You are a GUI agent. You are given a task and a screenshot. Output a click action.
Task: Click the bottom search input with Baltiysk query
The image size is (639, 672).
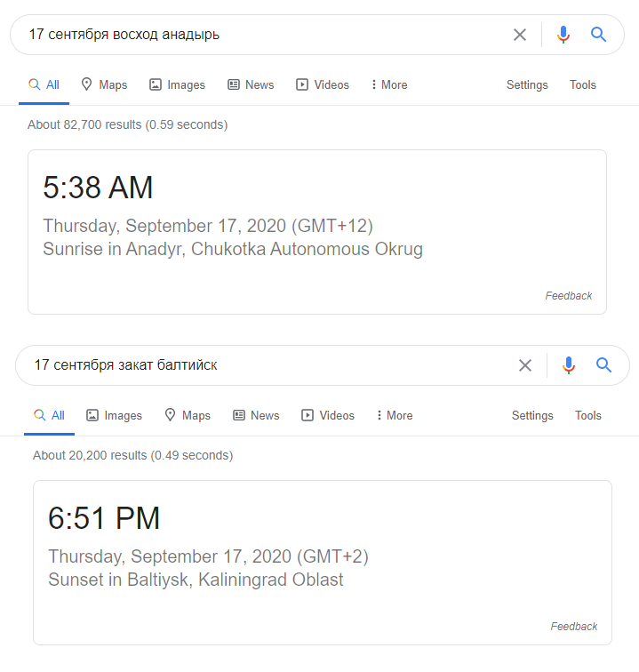pos(258,365)
